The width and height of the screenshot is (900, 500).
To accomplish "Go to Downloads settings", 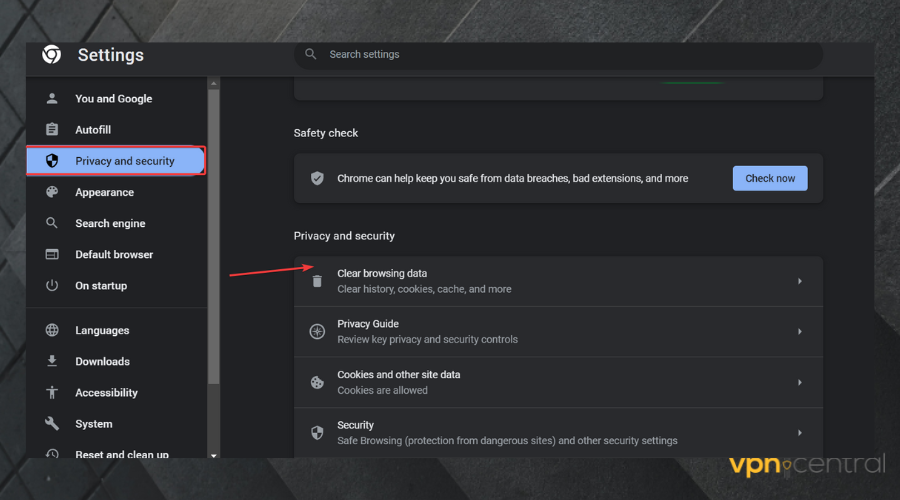I will 117,361.
